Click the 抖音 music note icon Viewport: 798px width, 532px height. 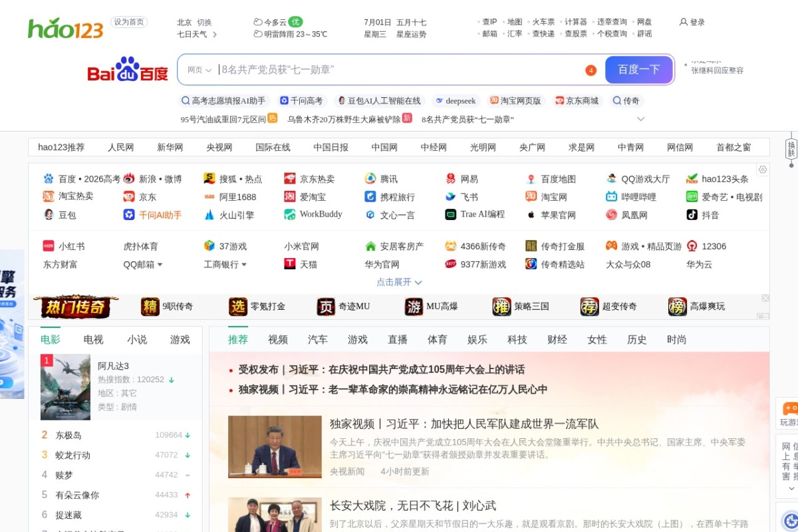coord(692,215)
